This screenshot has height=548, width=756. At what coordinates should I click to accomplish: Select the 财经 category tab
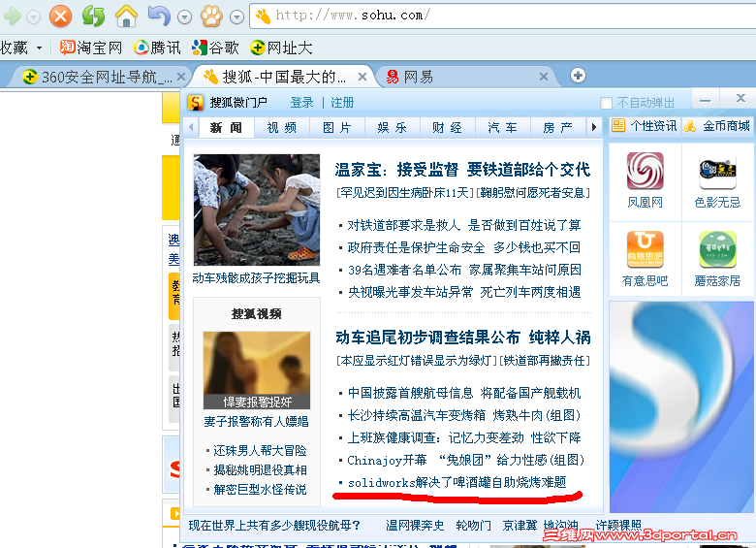click(x=447, y=127)
